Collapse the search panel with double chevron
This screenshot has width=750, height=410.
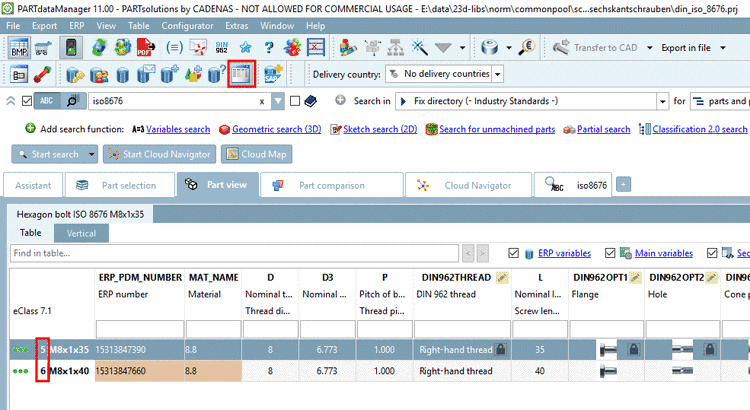pyautogui.click(x=11, y=101)
